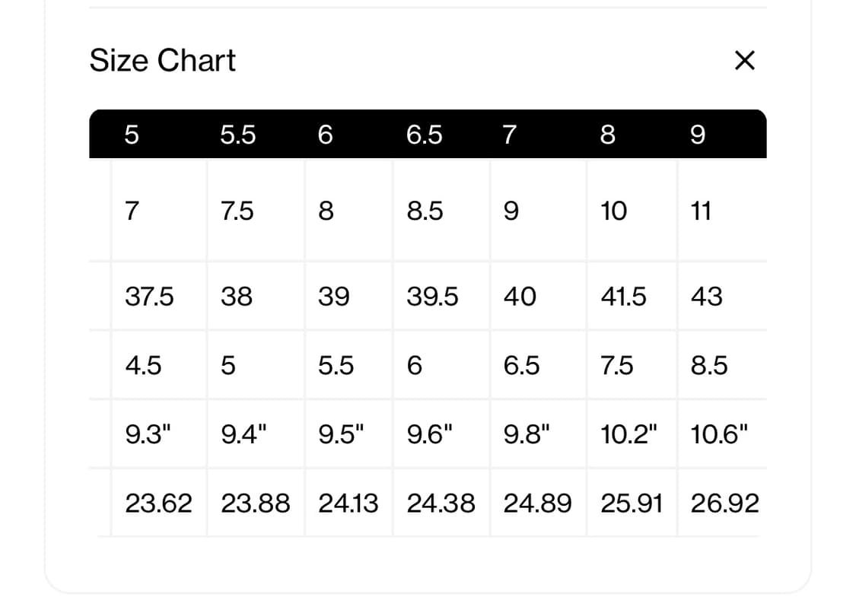
Task: Click the 11 size cell
Action: point(700,211)
